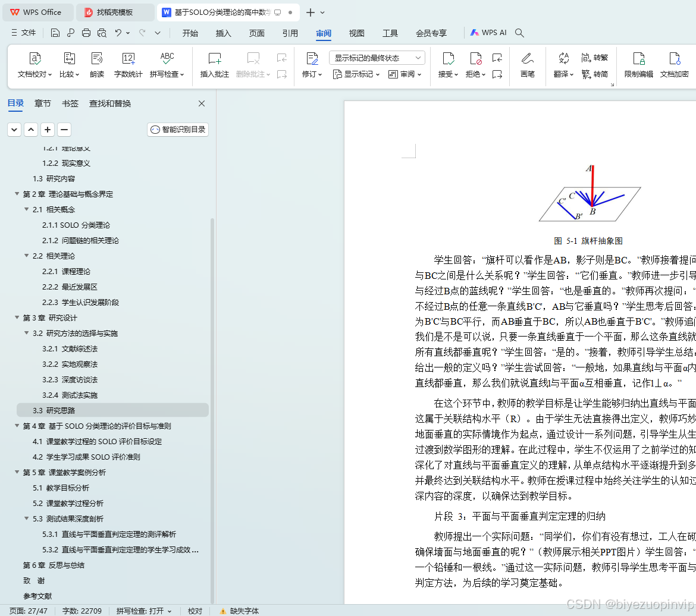Switch to the 开始 ribbon tab
The width and height of the screenshot is (696, 616).
190,33
